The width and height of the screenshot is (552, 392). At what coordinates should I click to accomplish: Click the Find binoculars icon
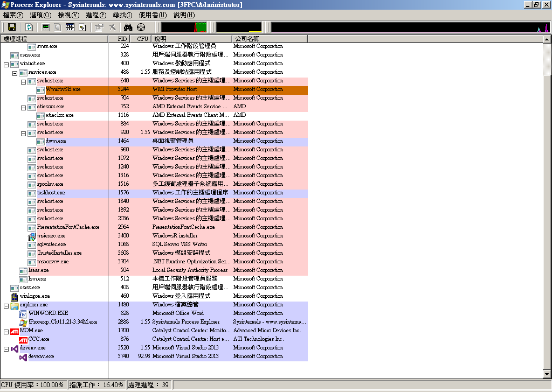pos(128,27)
